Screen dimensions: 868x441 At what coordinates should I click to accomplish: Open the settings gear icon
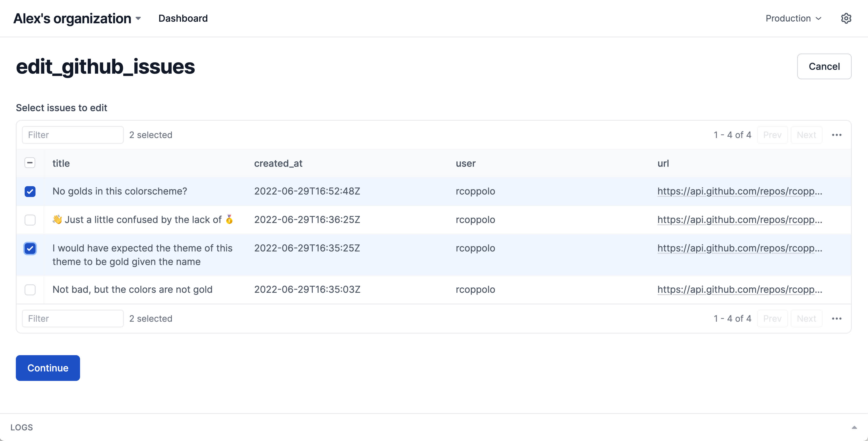coord(846,18)
